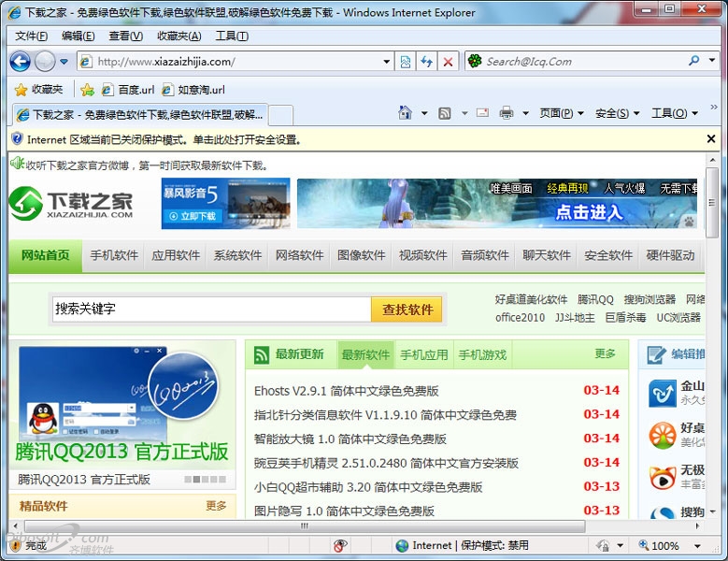Expand the Home button dropdown arrow
Screen dimensions: 728x561
click(x=424, y=113)
